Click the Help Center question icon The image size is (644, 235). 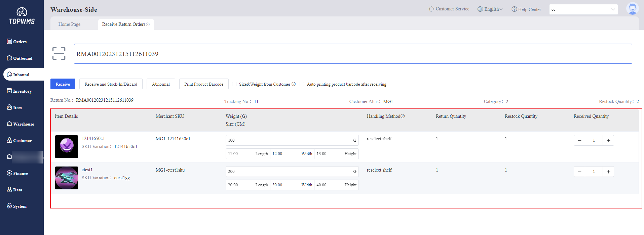pos(514,9)
